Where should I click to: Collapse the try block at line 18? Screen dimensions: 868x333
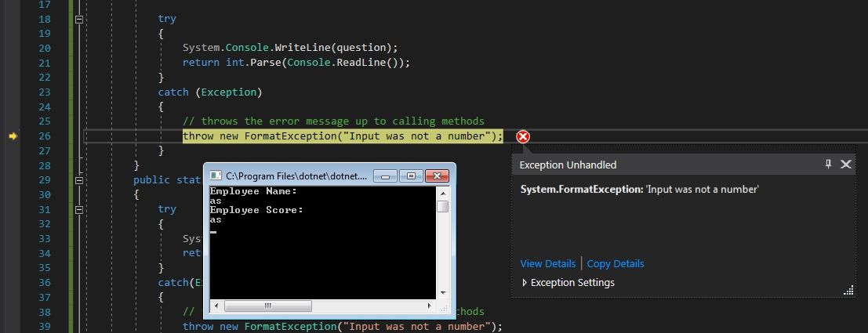[78, 20]
